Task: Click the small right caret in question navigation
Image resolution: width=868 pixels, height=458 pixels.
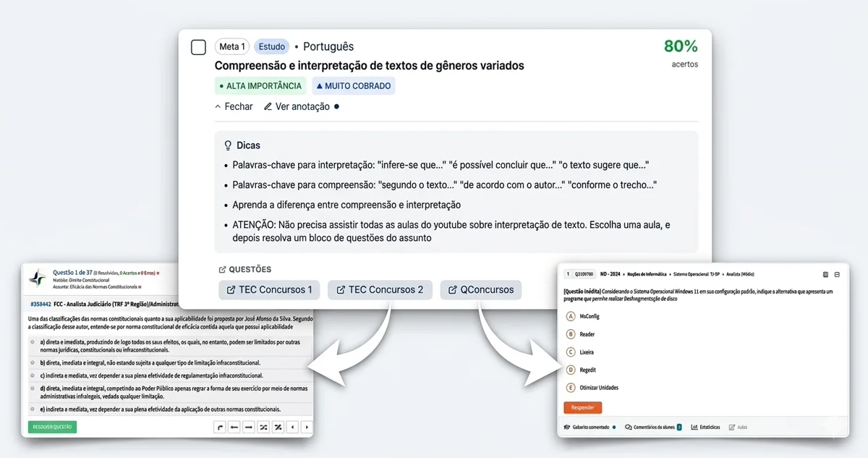Action: pyautogui.click(x=307, y=427)
